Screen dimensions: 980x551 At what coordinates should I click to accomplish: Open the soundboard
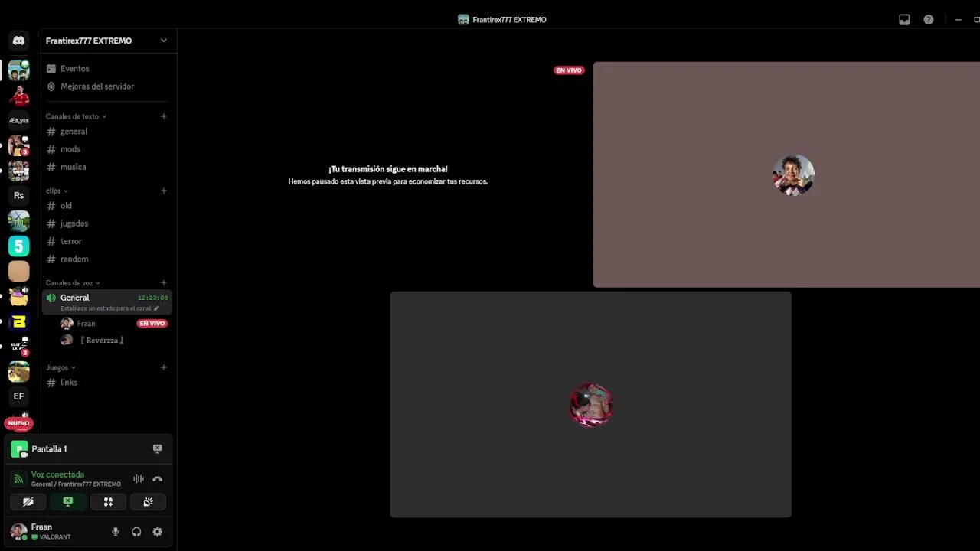148,502
